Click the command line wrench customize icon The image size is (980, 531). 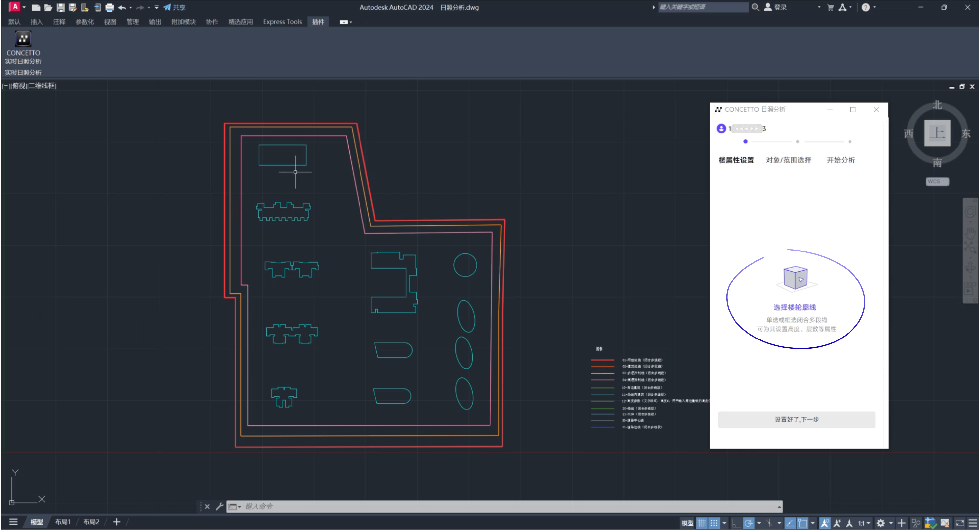click(219, 506)
